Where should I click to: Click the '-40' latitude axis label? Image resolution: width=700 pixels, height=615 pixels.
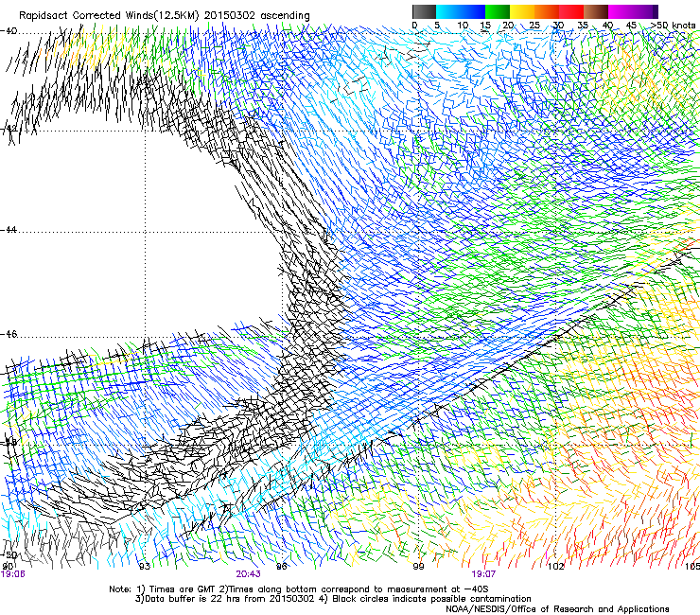pos(9,31)
